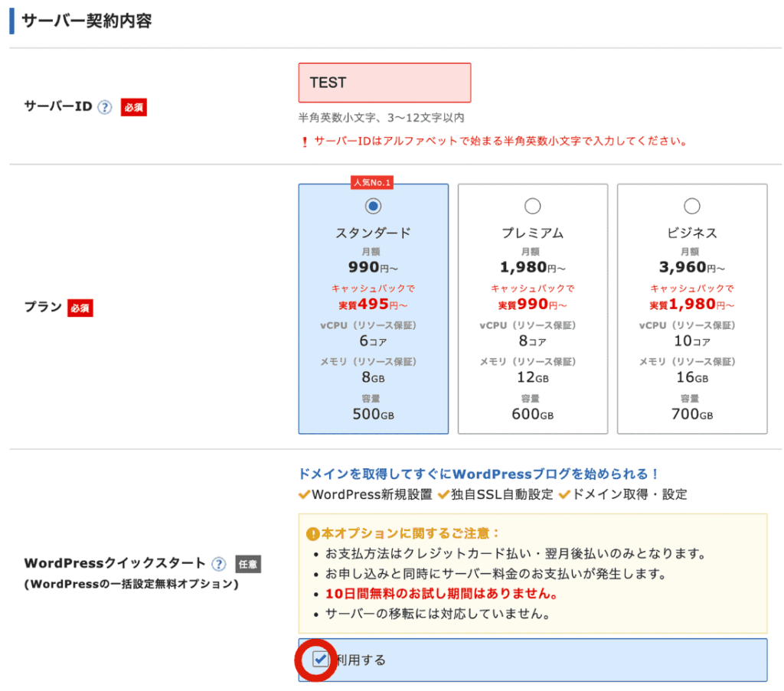This screenshot has height=691, width=784.
Task: Click the 10日間無料のお試し期間はありません warning
Action: (x=442, y=594)
